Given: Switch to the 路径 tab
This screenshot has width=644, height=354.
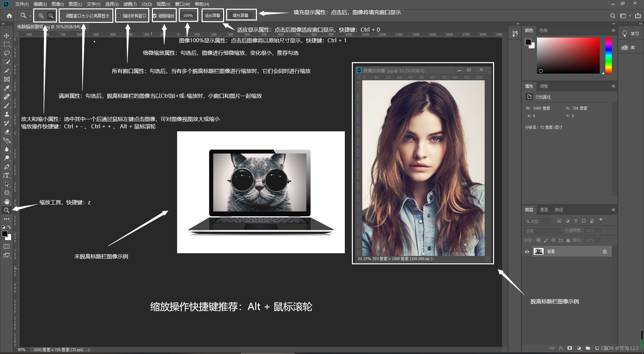Looking at the screenshot, I should pyautogui.click(x=559, y=210).
